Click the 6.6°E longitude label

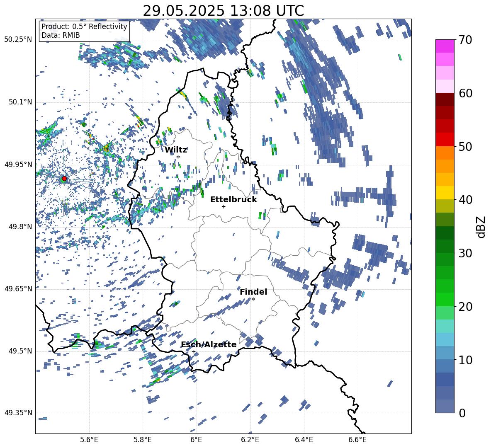pos(357,440)
